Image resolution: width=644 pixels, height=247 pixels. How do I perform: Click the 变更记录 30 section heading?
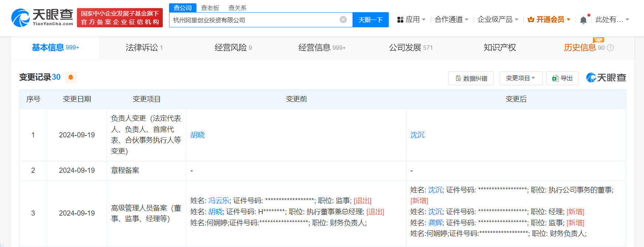(40, 77)
